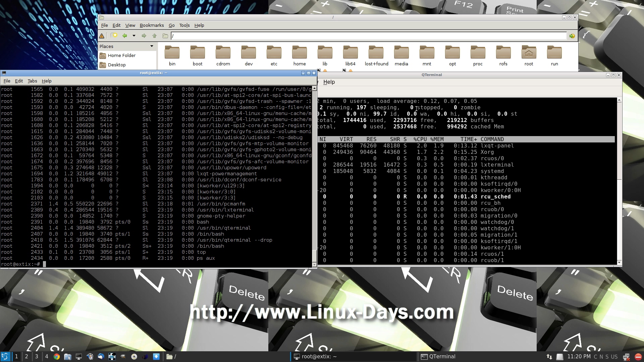Select the media folder
Viewport: 644px width, 362px height.
401,56
